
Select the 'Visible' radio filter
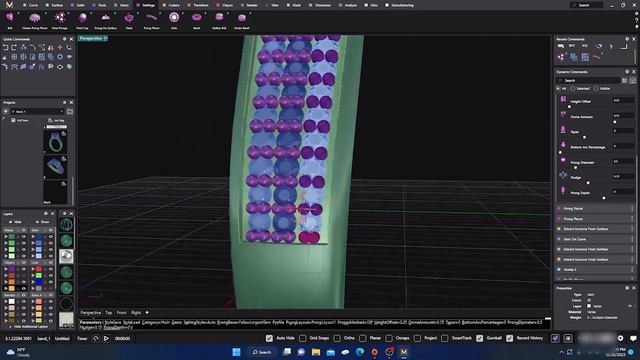[x=596, y=89]
